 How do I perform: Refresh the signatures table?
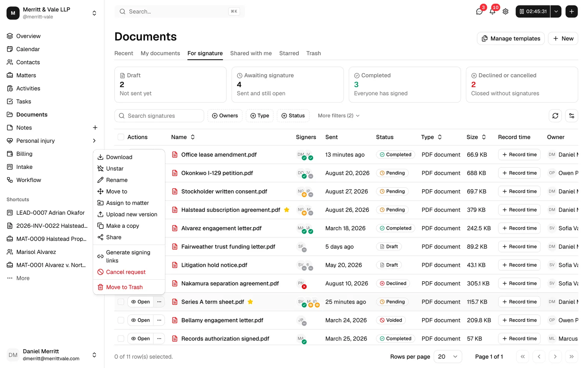[x=555, y=116]
